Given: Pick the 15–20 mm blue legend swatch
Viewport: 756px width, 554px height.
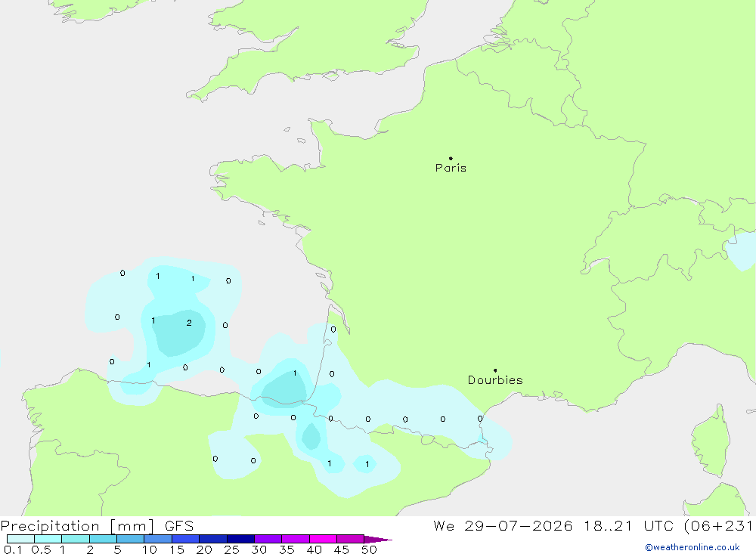Looking at the screenshot, I should click(186, 539).
